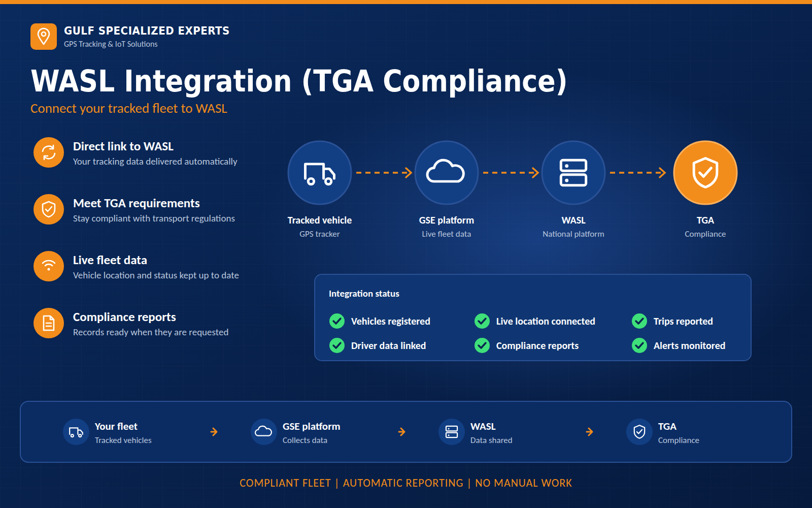Viewport: 812px width, 508px height.
Task: Click the Trips reported status label
Action: pyautogui.click(x=683, y=322)
